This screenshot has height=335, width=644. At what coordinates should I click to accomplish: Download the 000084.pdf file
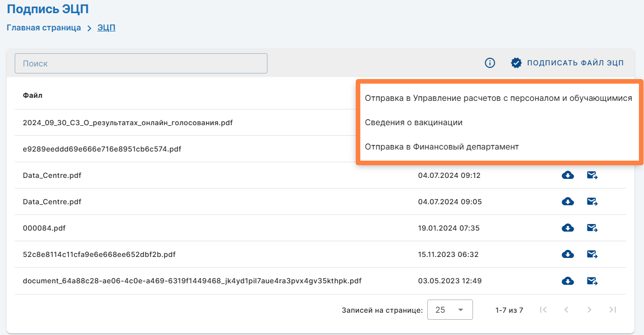[x=568, y=228]
